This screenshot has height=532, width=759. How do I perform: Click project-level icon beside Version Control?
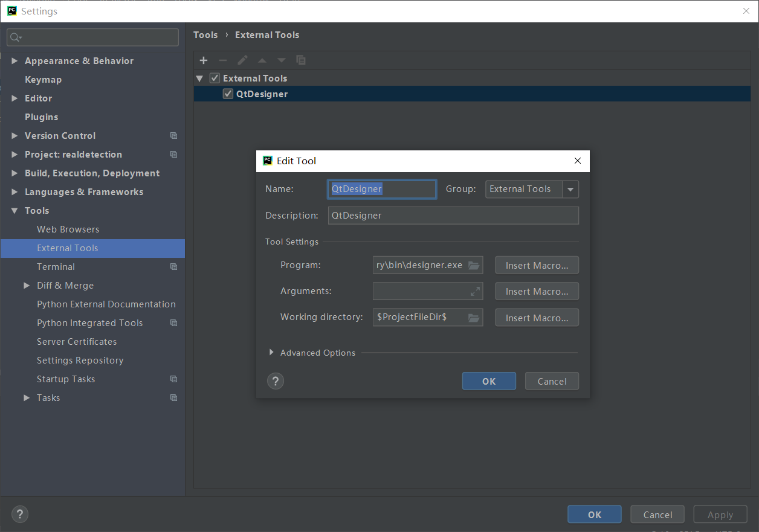coord(174,136)
